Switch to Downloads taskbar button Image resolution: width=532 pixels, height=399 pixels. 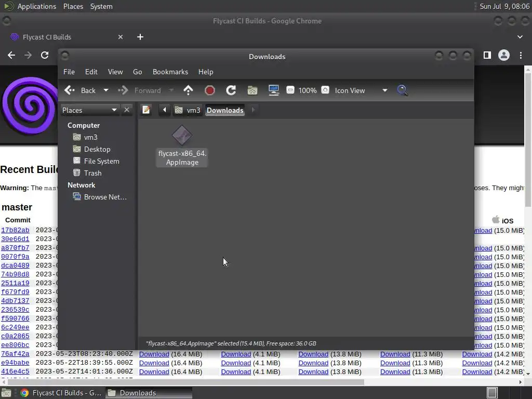149,393
